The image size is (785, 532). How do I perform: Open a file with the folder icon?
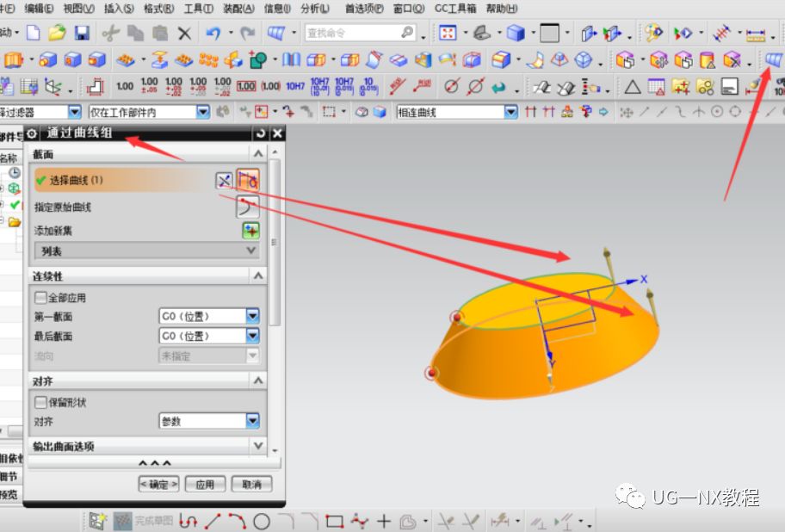(x=57, y=33)
